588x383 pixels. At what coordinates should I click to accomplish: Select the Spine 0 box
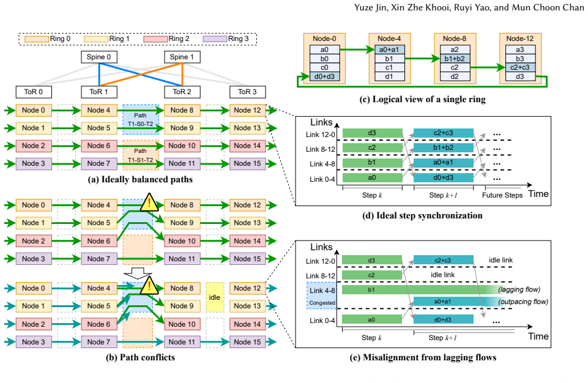click(x=99, y=57)
